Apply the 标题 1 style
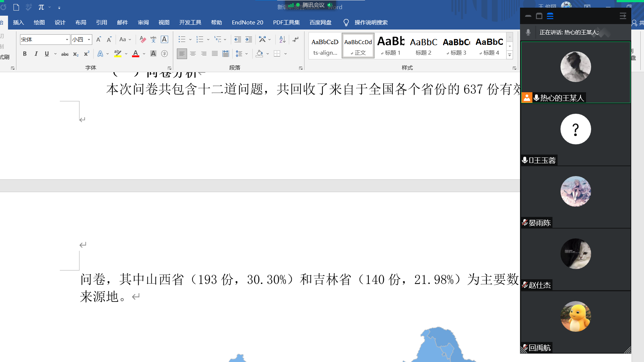 coord(391,46)
